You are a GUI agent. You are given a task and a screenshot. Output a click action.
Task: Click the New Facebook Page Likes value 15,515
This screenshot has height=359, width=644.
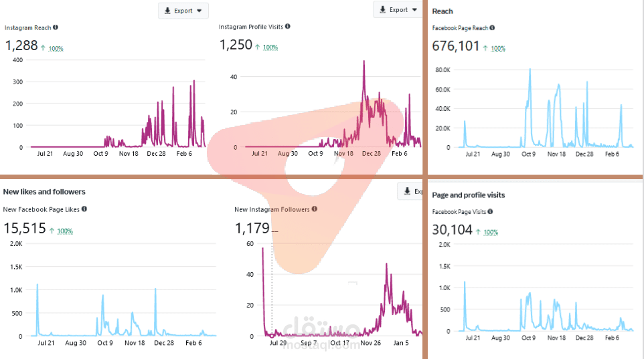[x=25, y=228]
